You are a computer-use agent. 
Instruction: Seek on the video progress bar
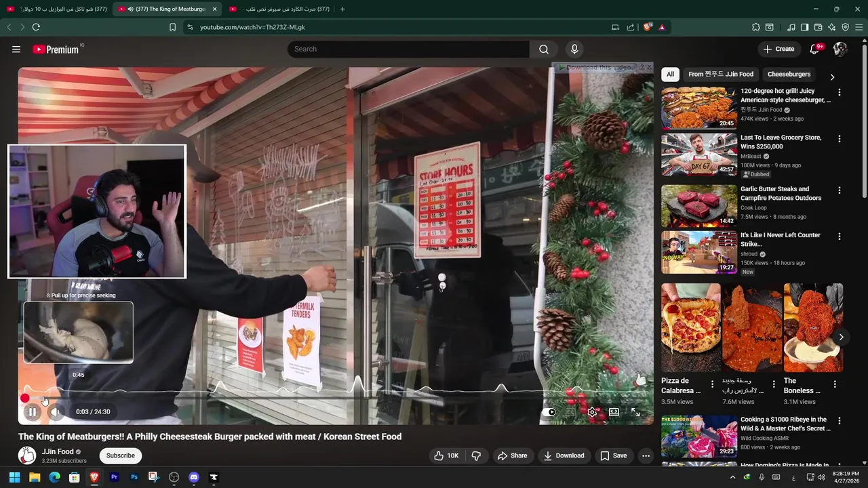click(x=336, y=398)
